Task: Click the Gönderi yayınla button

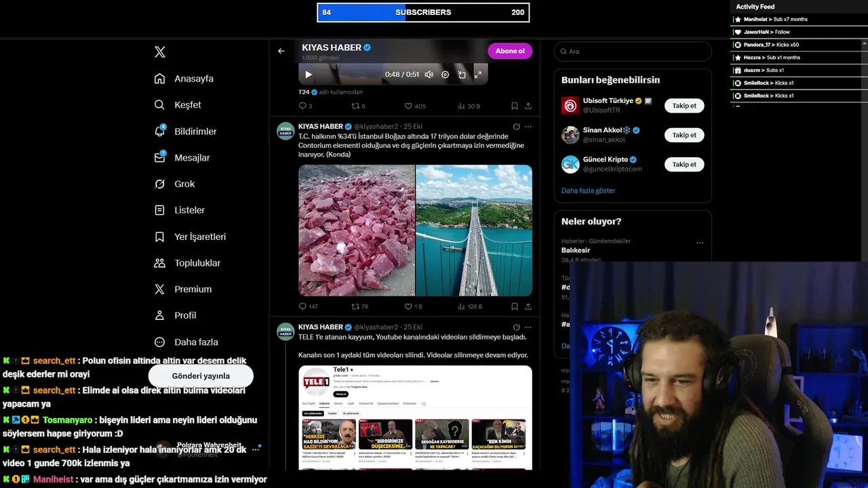Action: (201, 375)
